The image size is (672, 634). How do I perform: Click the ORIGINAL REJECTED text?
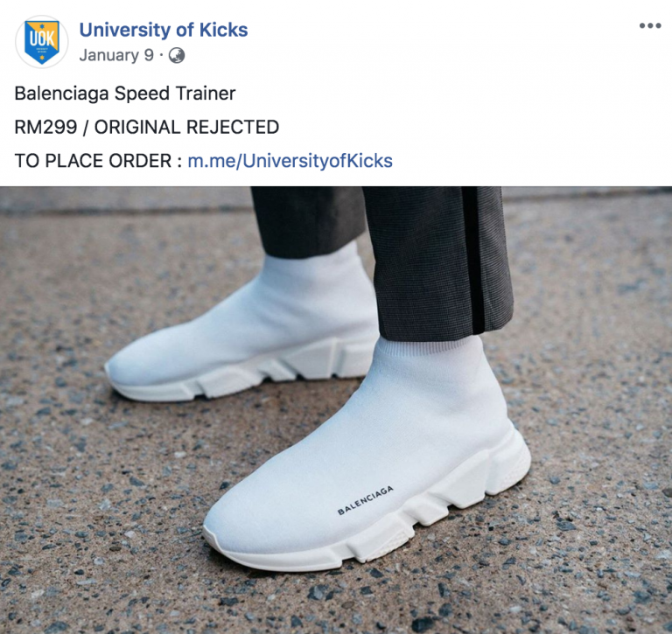click(186, 127)
